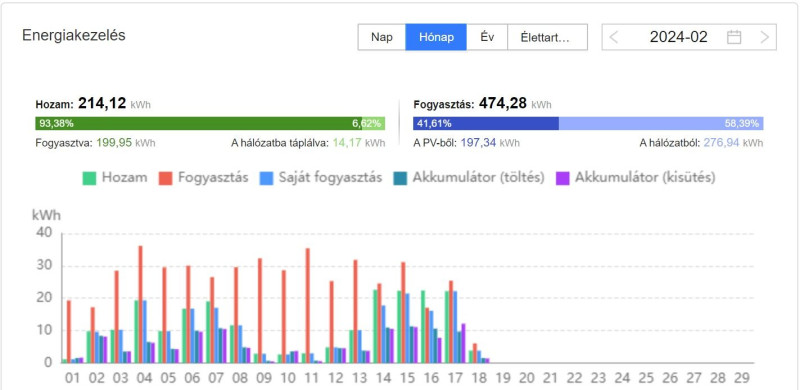Click the day 29 axis label
Image resolution: width=800 pixels, height=390 pixels.
tap(742, 378)
